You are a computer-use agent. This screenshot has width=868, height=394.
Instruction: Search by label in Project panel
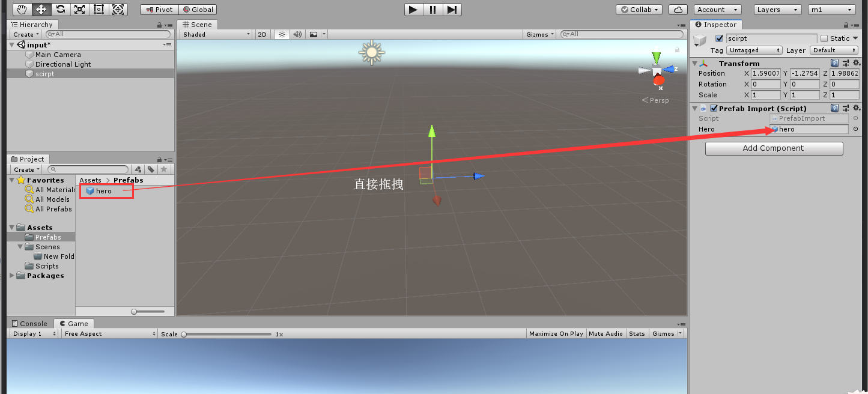click(x=151, y=169)
